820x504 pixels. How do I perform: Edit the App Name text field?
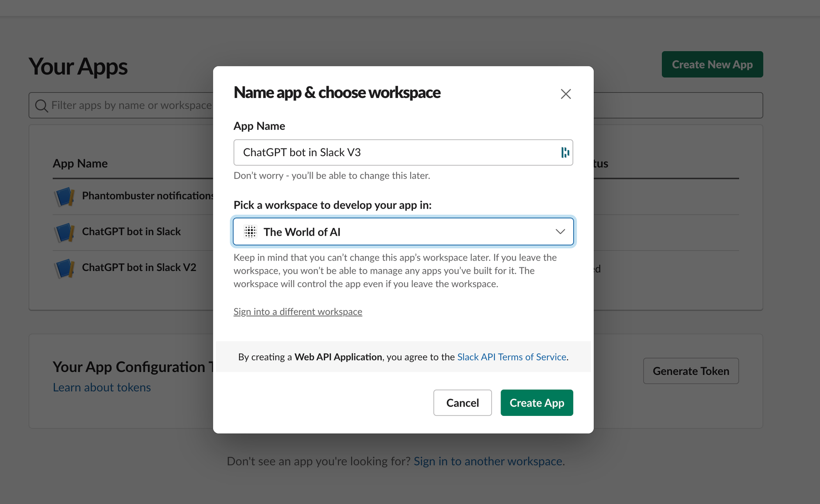coord(394,152)
